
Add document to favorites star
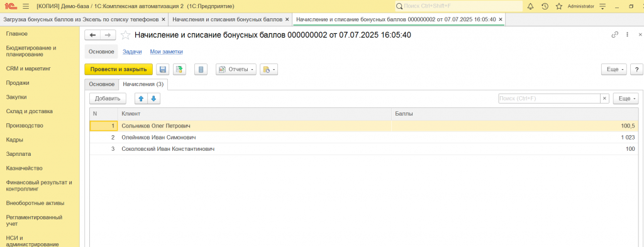(125, 35)
